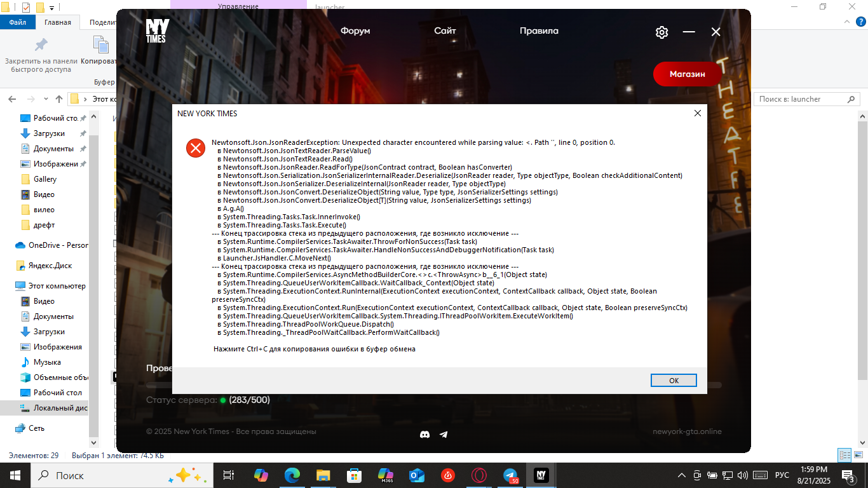The image size is (868, 488).
Task: Expand recent locations dropdown in Explorer
Action: [x=46, y=99]
